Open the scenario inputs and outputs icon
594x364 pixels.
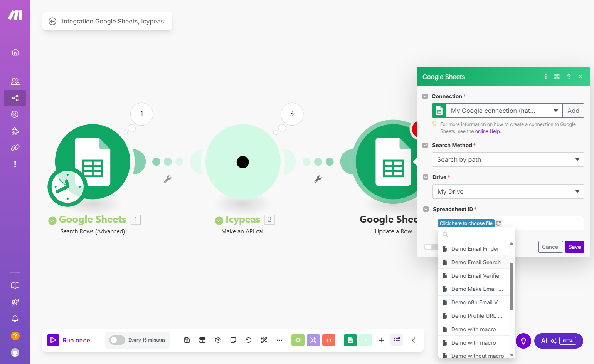tap(202, 340)
